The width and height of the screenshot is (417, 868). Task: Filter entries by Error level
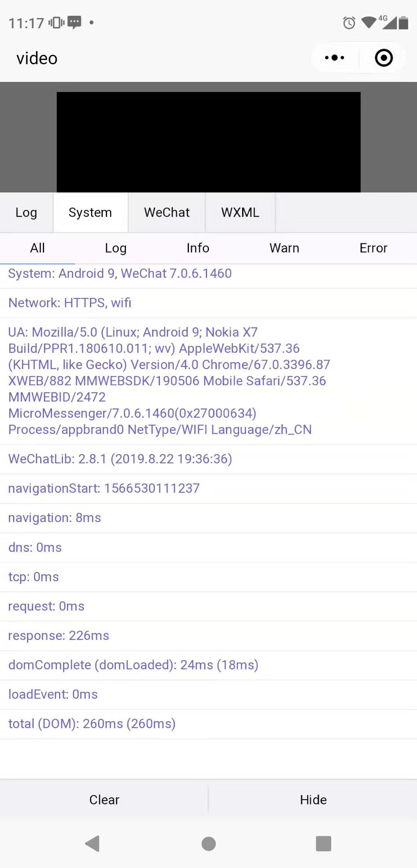pos(373,248)
